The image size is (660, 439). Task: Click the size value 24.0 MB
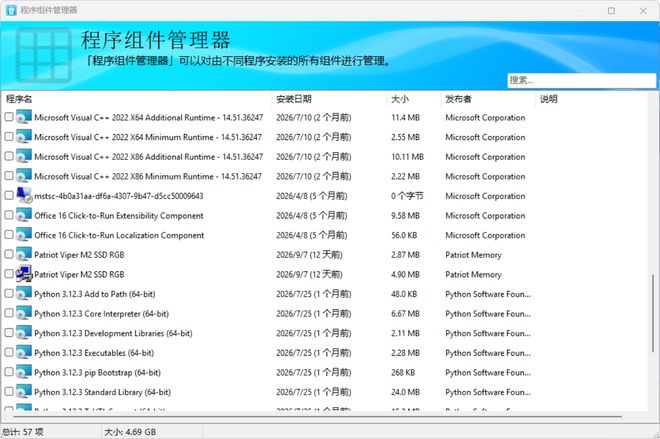point(405,392)
